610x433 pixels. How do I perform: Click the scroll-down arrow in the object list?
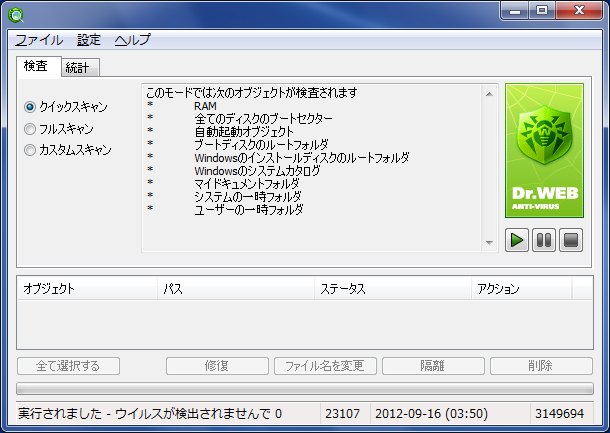point(489,243)
